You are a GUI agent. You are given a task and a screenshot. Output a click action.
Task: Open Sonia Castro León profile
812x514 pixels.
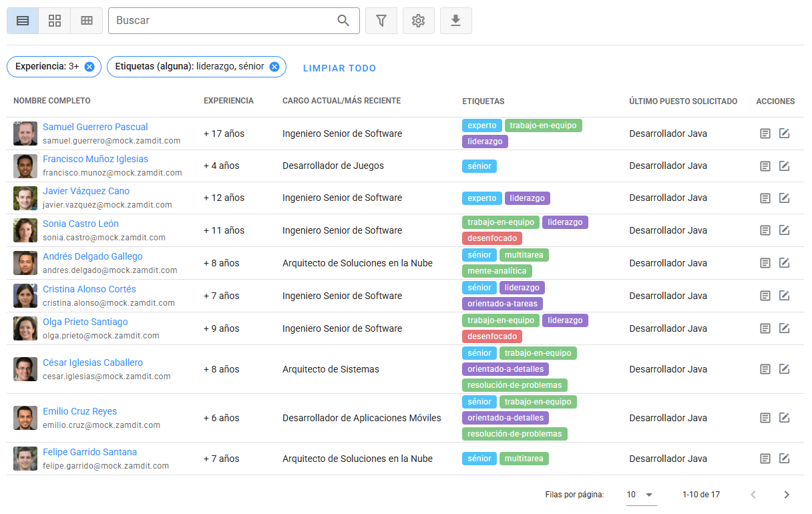click(x=80, y=224)
